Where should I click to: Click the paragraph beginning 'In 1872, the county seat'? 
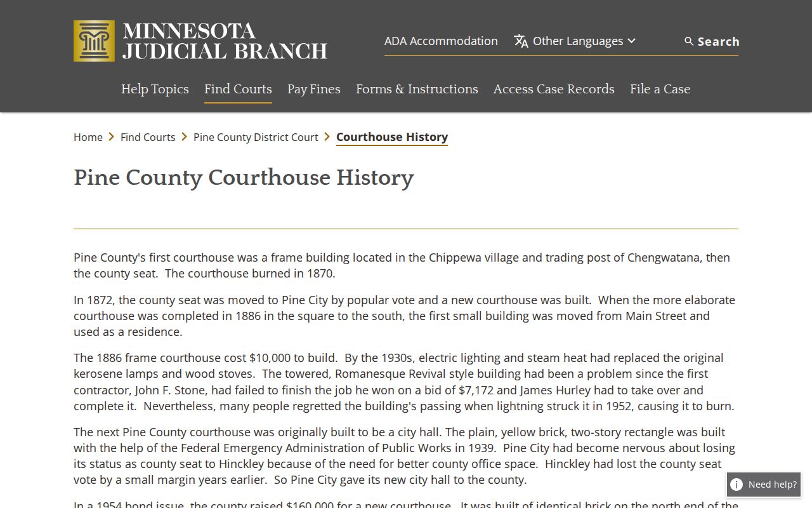406,316
